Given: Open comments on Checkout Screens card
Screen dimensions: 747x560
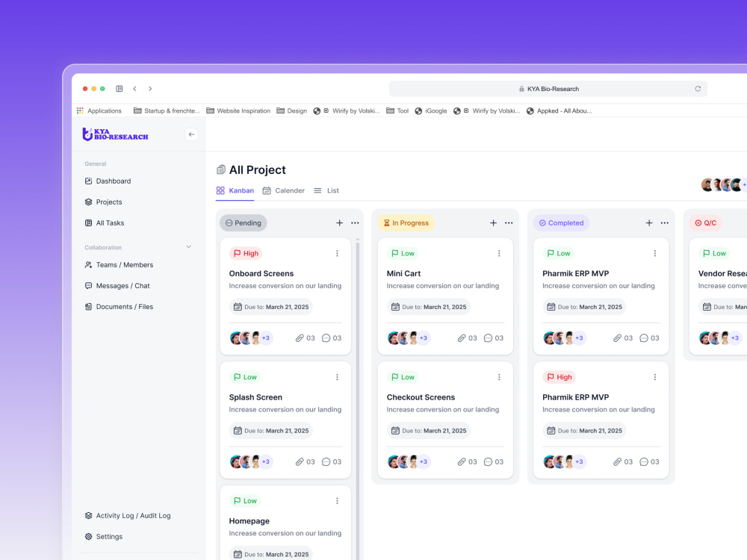Looking at the screenshot, I should [494, 462].
